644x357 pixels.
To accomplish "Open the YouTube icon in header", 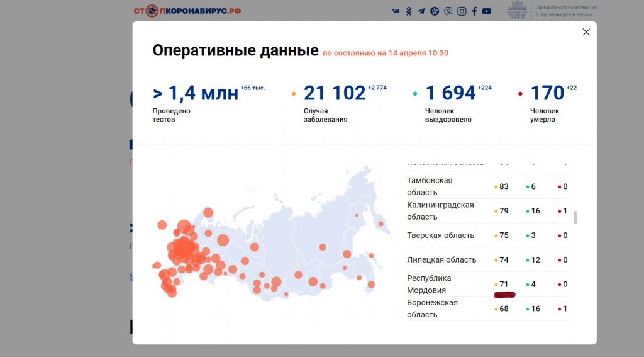I will [487, 11].
